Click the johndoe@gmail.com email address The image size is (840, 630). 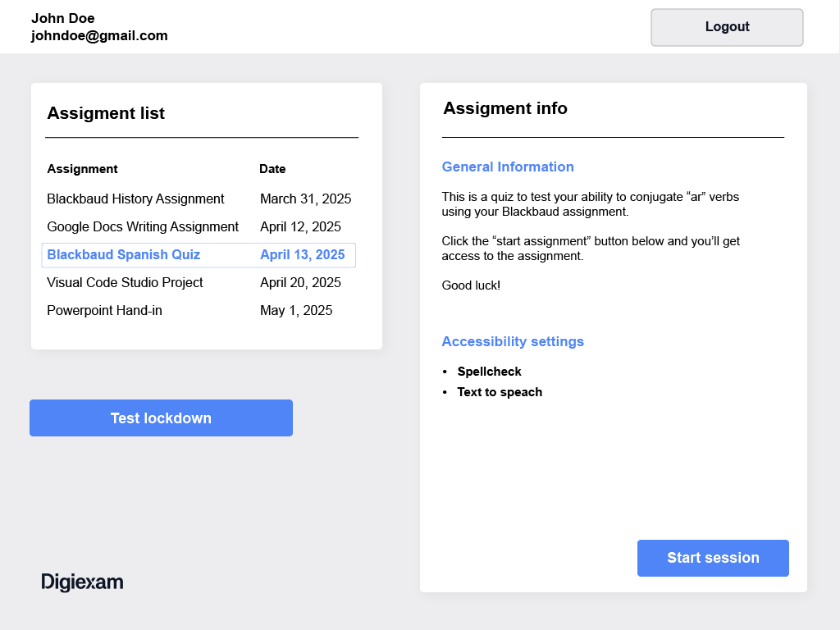[99, 35]
